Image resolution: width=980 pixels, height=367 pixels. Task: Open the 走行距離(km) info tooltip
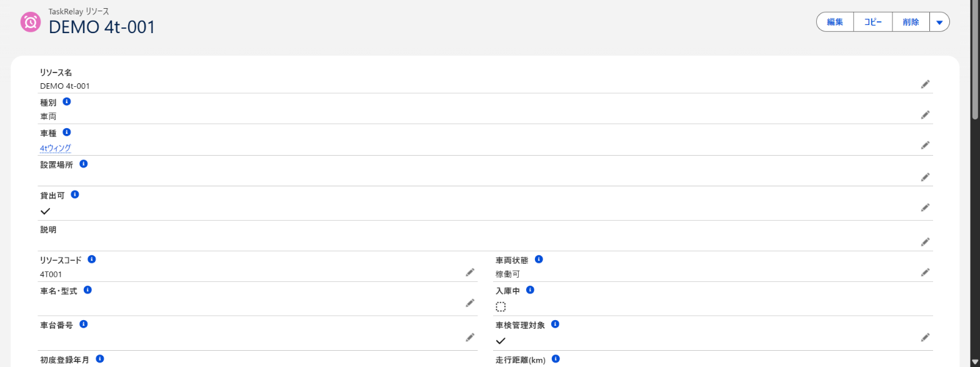[x=556, y=359]
